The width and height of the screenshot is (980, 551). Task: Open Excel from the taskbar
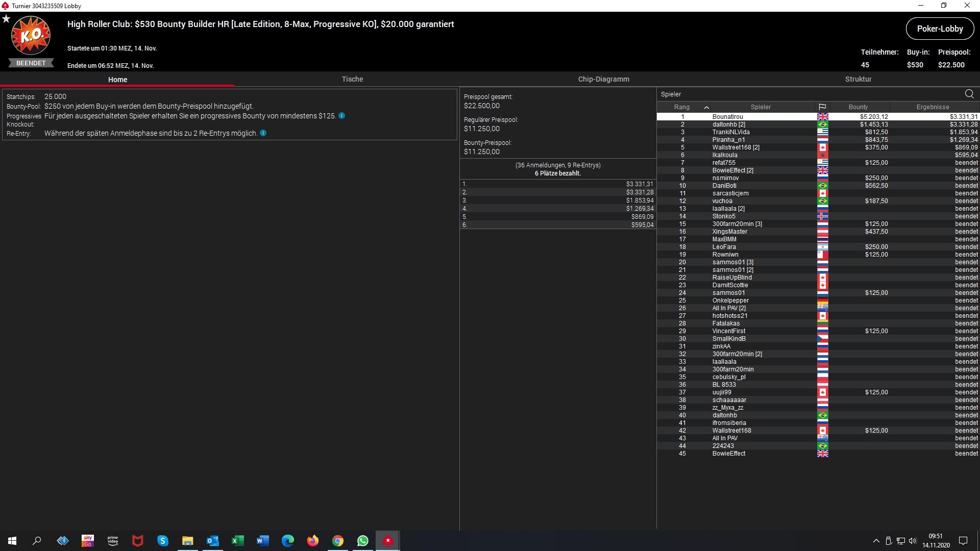click(x=238, y=541)
